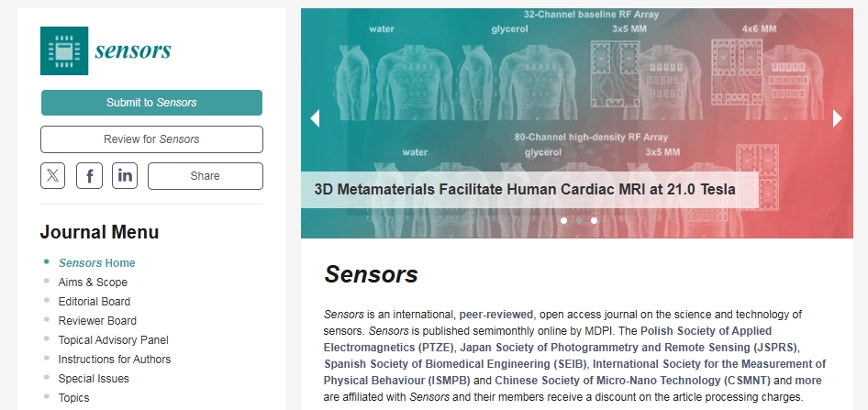The width and height of the screenshot is (868, 410).
Task: Open Special Issues menu item
Action: point(94,379)
